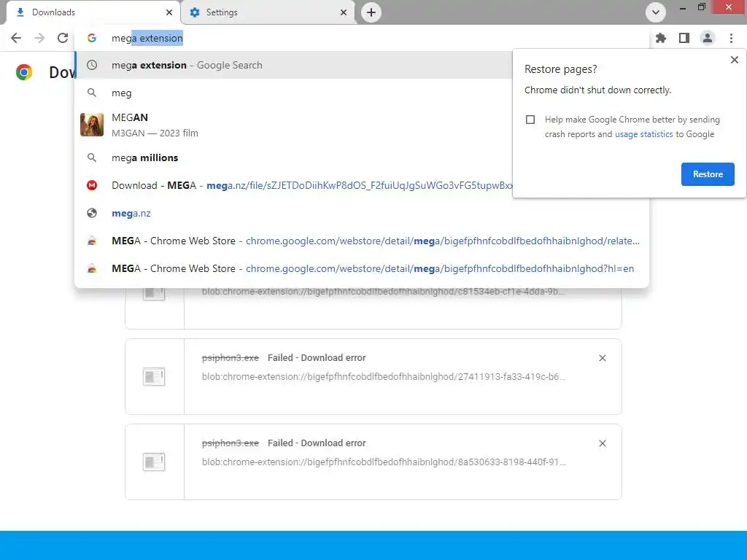Open a new tab with plus button
This screenshot has height=560, width=747.
pyautogui.click(x=371, y=12)
